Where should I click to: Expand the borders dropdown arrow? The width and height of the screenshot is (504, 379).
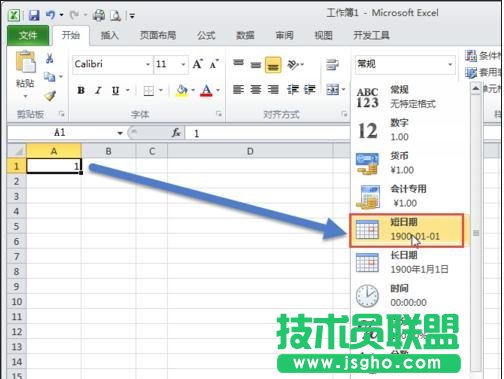161,90
